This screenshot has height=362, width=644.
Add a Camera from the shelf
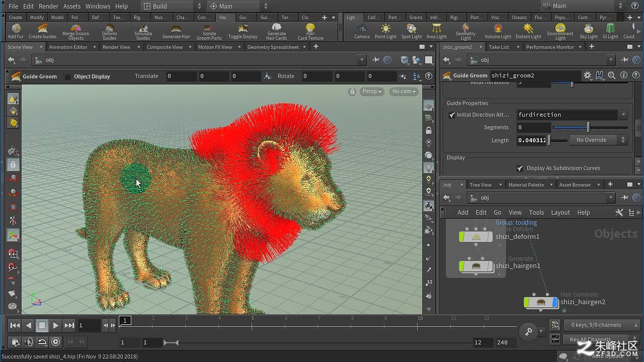coord(362,31)
